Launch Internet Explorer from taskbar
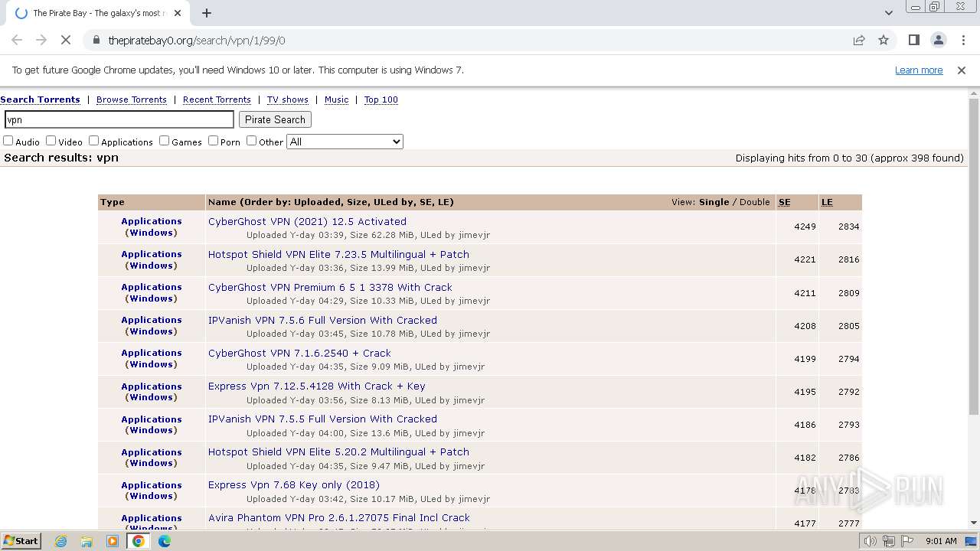 [61, 541]
